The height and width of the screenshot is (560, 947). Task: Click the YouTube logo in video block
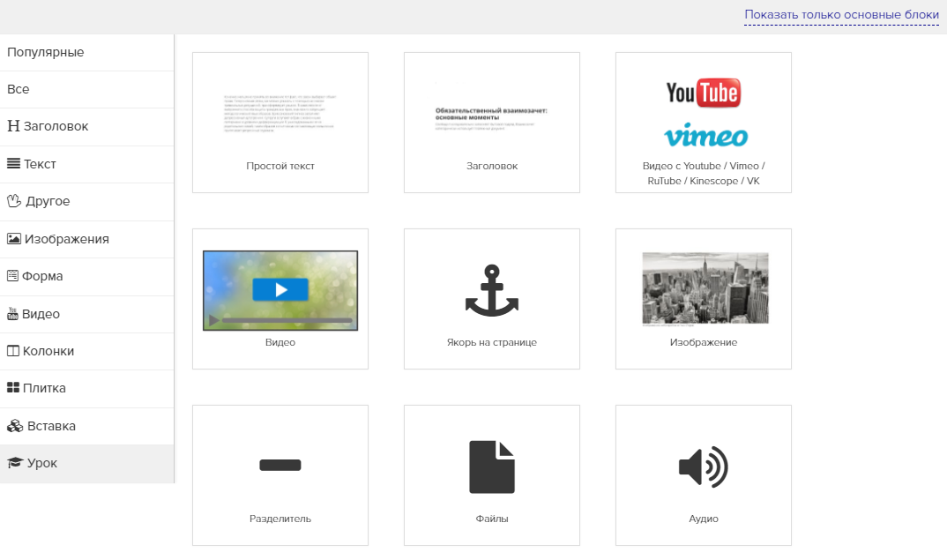[x=703, y=92]
